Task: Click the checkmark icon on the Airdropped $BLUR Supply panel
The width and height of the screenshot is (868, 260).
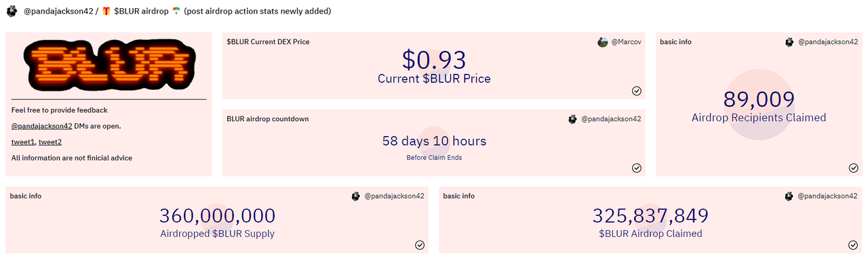Action: [420, 245]
